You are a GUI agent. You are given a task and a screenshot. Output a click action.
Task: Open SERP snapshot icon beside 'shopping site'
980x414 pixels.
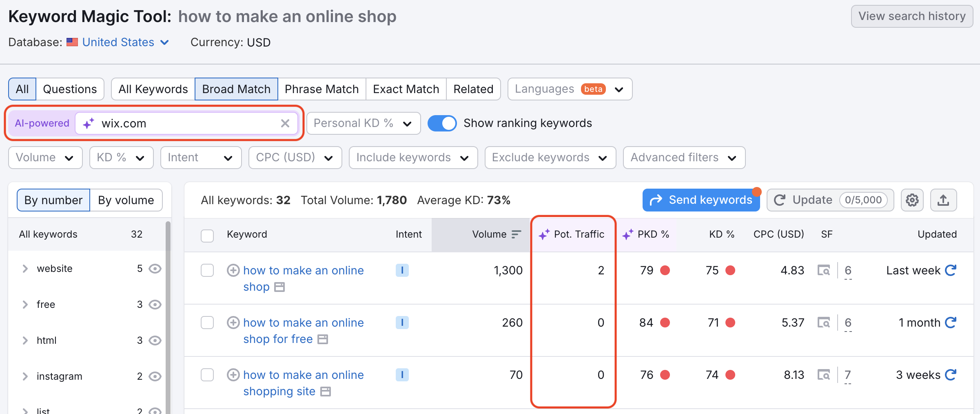tap(326, 392)
